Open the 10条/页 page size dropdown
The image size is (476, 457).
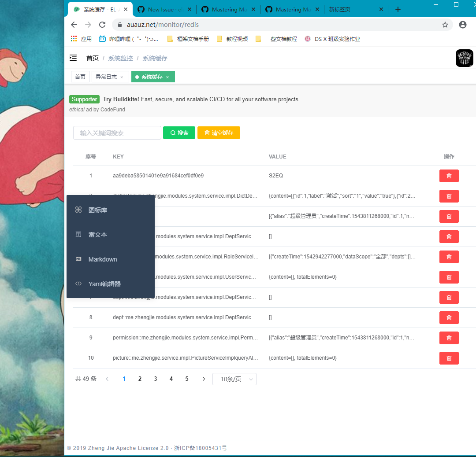click(x=234, y=379)
